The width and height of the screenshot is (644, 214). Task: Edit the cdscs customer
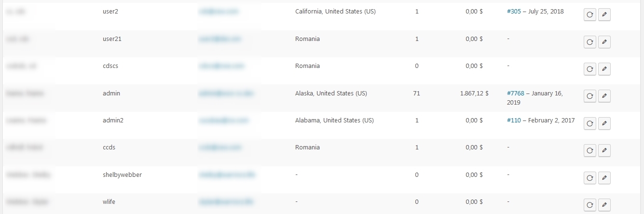(x=604, y=69)
